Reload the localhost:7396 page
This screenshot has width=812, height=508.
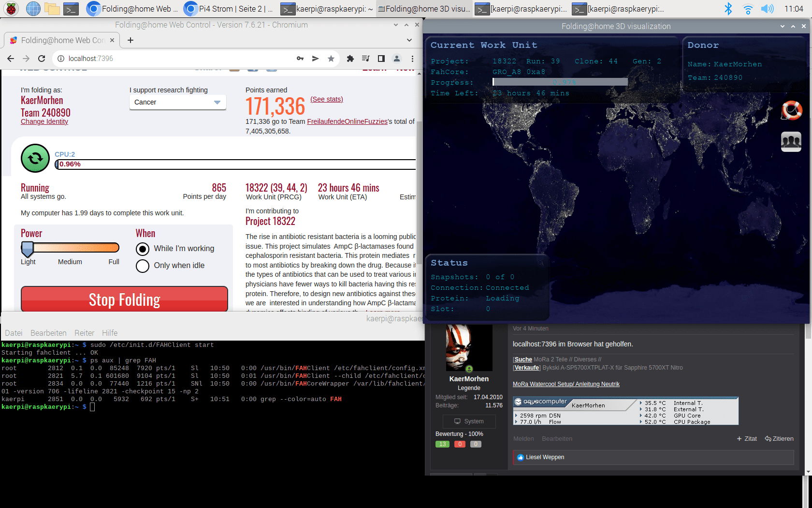[42, 59]
